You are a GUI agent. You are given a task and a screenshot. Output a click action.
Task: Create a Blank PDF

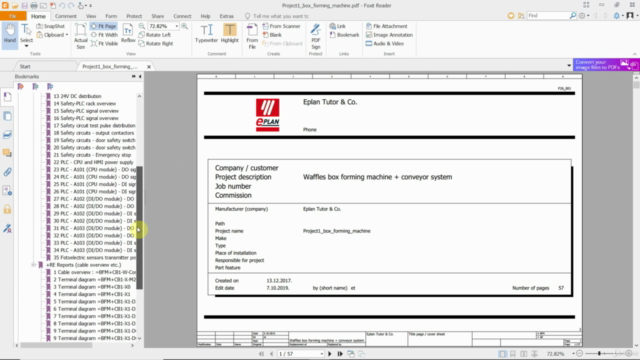click(272, 35)
